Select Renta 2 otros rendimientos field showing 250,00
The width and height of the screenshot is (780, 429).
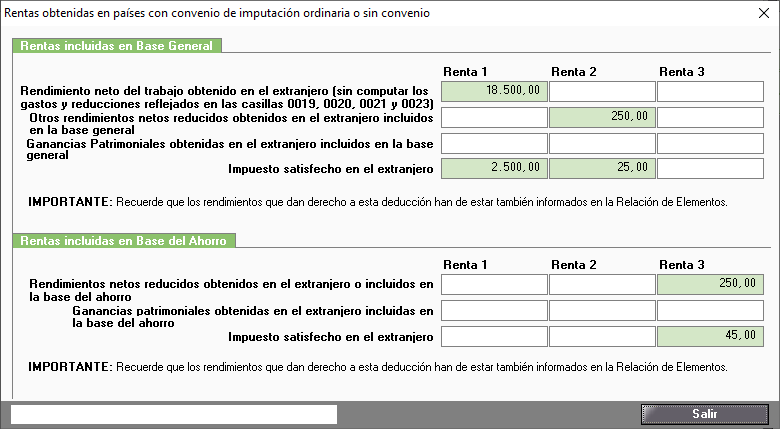click(602, 117)
